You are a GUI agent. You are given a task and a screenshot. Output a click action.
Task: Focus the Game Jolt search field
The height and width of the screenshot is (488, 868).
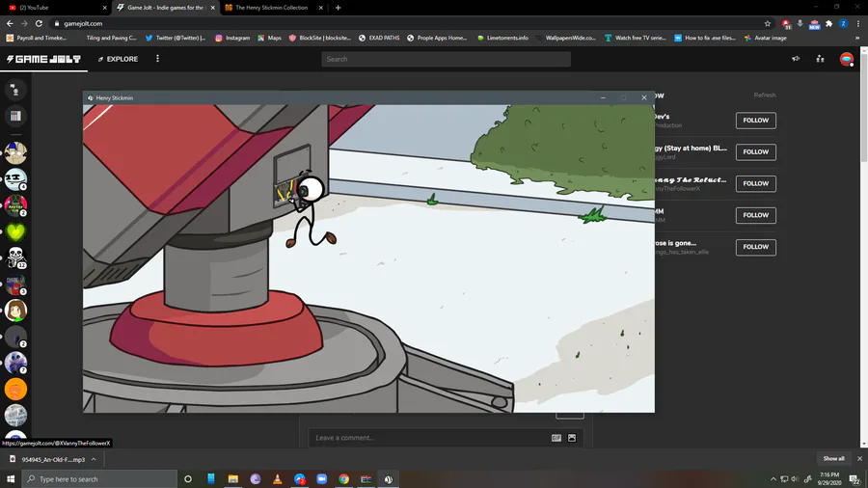pyautogui.click(x=446, y=59)
